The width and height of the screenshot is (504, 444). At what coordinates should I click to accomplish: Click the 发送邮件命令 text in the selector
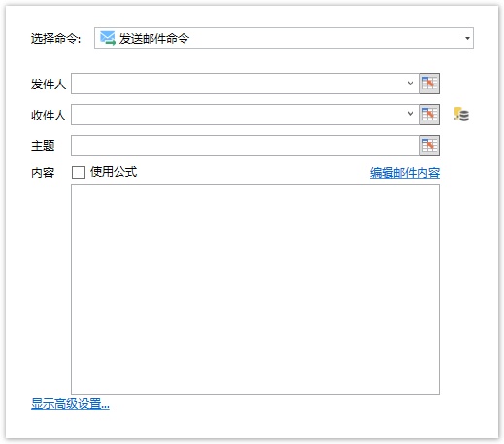pyautogui.click(x=154, y=38)
